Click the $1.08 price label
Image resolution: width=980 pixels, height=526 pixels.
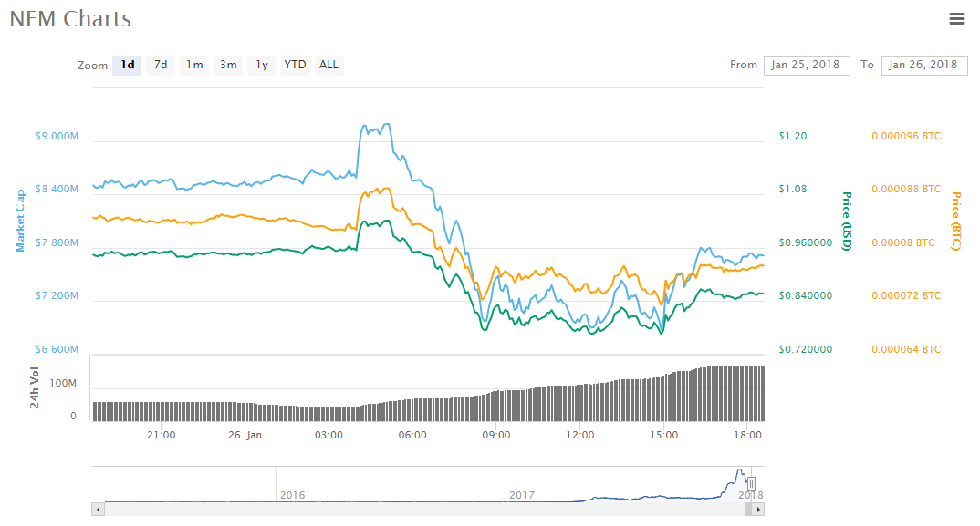pyautogui.click(x=793, y=190)
